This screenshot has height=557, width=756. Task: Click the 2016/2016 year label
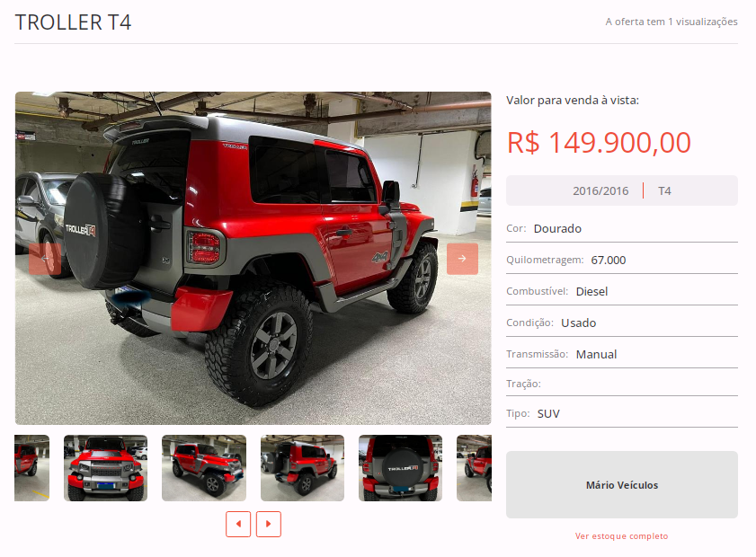point(600,190)
